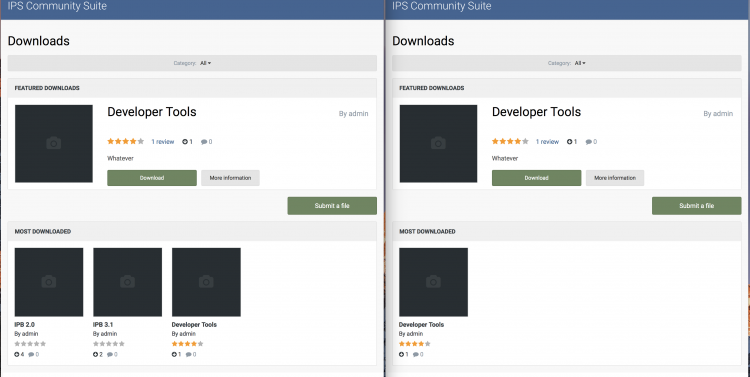Click Submit a file in right window
The width and height of the screenshot is (750, 377).
click(696, 206)
